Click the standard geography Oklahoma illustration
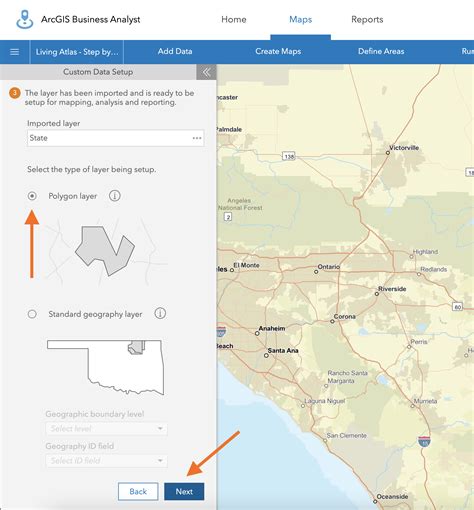Image resolution: width=474 pixels, height=510 pixels. coord(106,367)
